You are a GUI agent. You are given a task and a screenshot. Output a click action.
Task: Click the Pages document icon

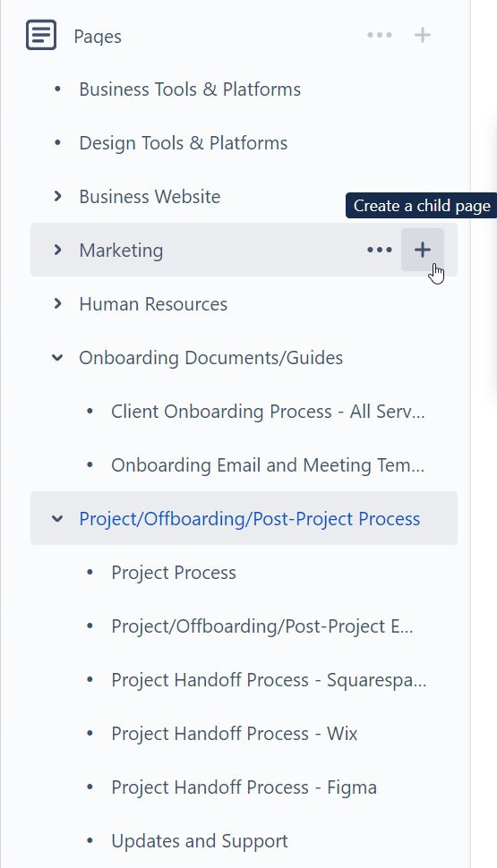point(41,35)
